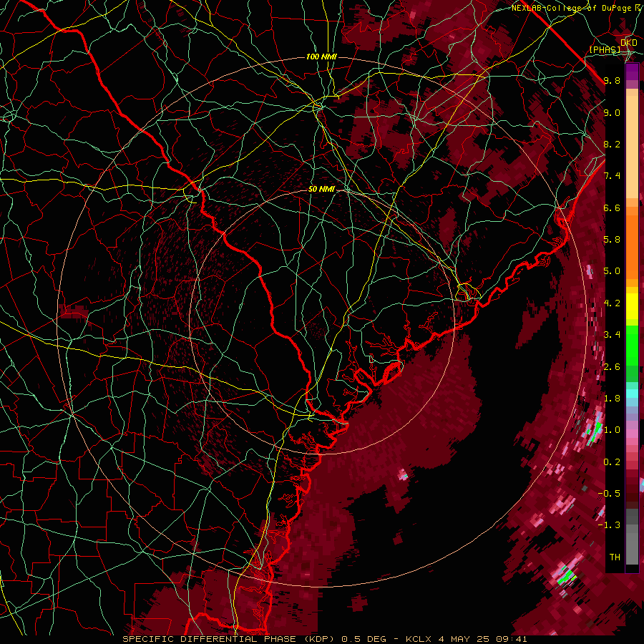Click the cyan swatch beside 1.8
The image size is (644, 644).
point(632,394)
